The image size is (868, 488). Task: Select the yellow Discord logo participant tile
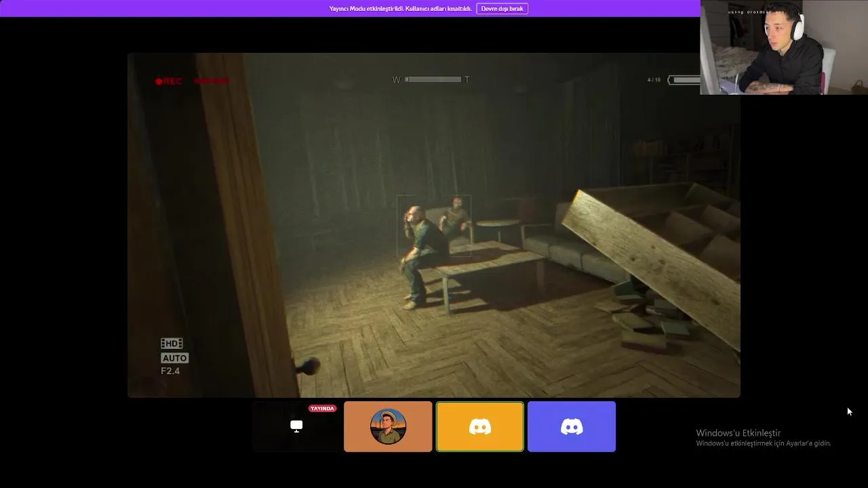[480, 426]
